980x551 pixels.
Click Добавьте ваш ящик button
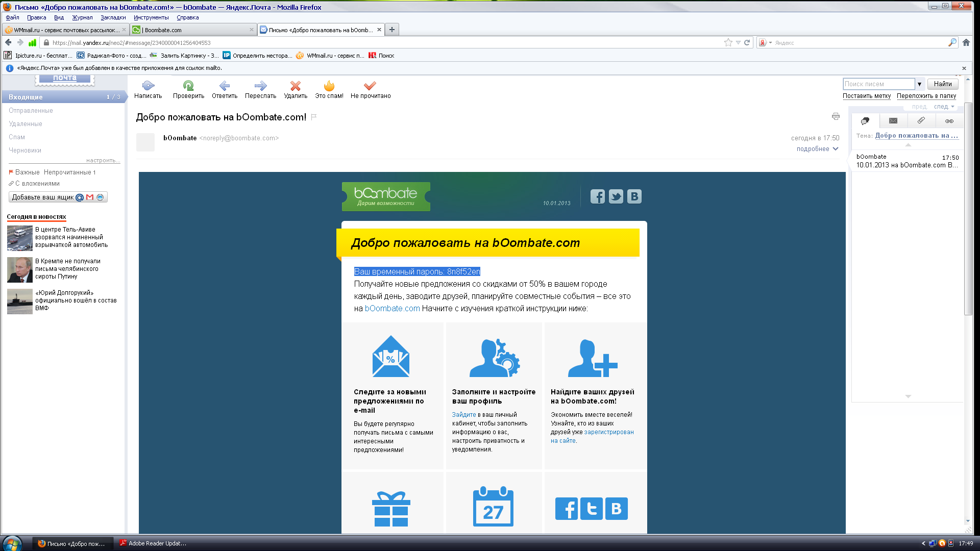[x=58, y=197]
